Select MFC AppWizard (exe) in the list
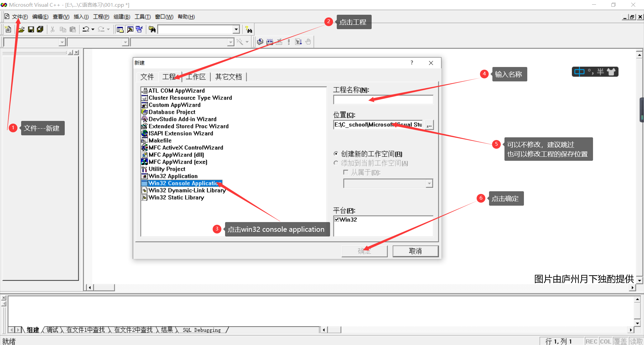 [174, 162]
